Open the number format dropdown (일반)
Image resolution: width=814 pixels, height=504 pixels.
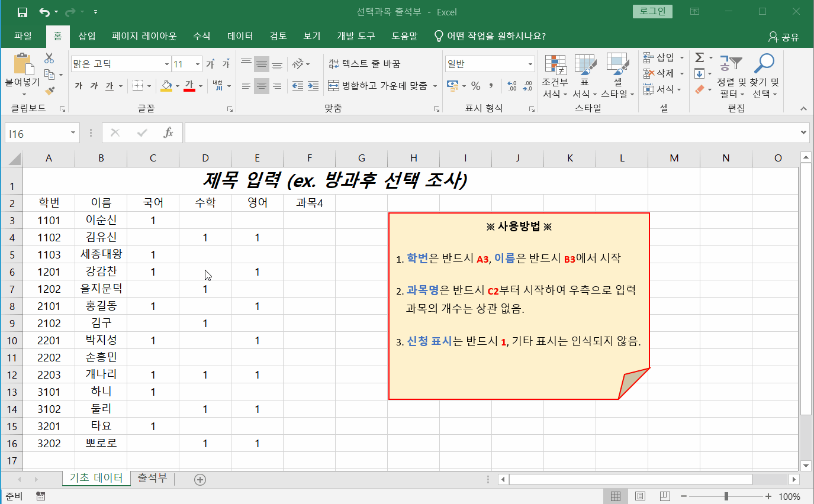point(530,64)
